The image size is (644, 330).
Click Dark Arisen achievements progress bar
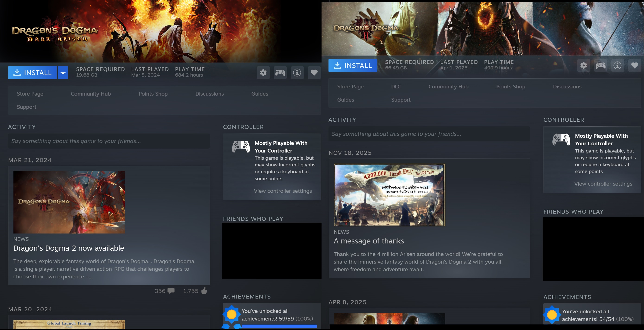click(279, 326)
